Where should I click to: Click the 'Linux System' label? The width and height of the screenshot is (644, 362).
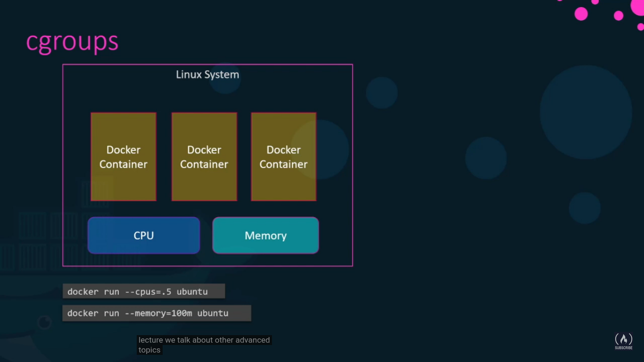point(207,74)
